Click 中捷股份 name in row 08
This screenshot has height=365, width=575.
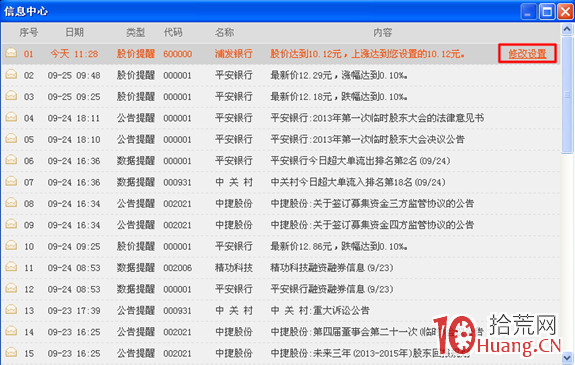[x=234, y=204]
